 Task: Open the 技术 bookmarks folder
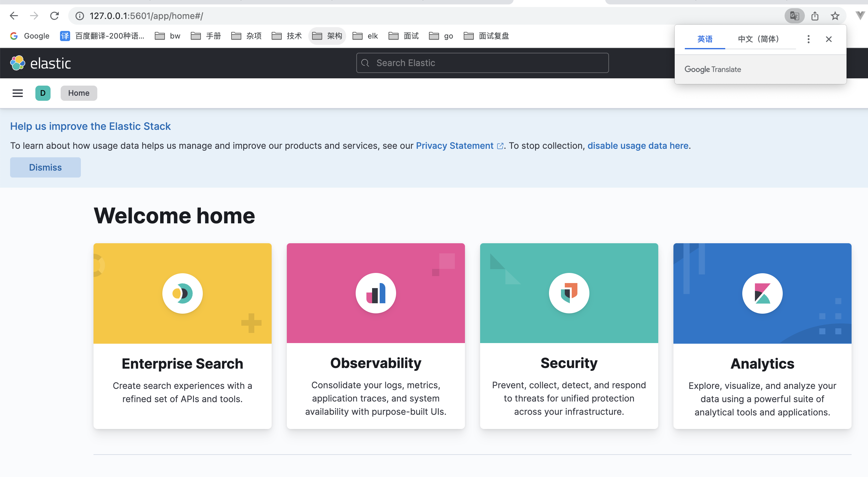coord(287,36)
